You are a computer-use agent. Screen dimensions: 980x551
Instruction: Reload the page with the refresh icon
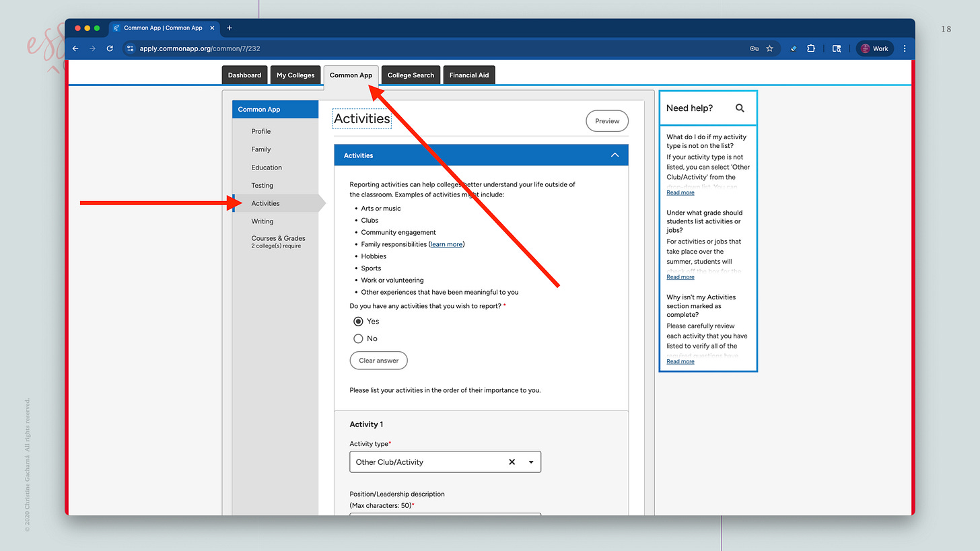[110, 48]
